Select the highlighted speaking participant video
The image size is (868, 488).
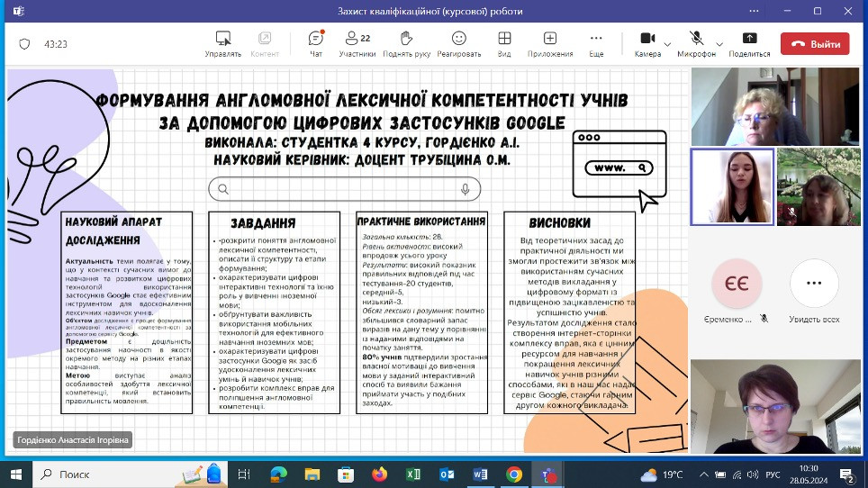[x=732, y=187]
